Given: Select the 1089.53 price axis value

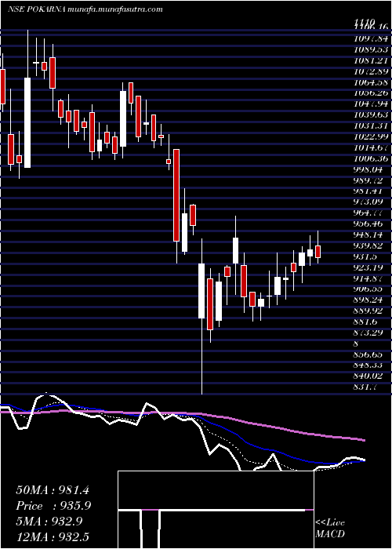Looking at the screenshot, I should coord(372,49).
